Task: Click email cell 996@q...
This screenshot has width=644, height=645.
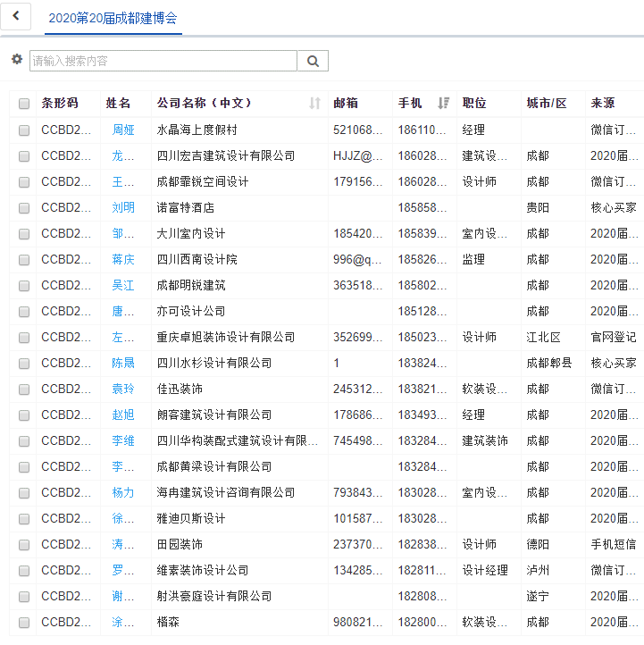Action: (357, 260)
